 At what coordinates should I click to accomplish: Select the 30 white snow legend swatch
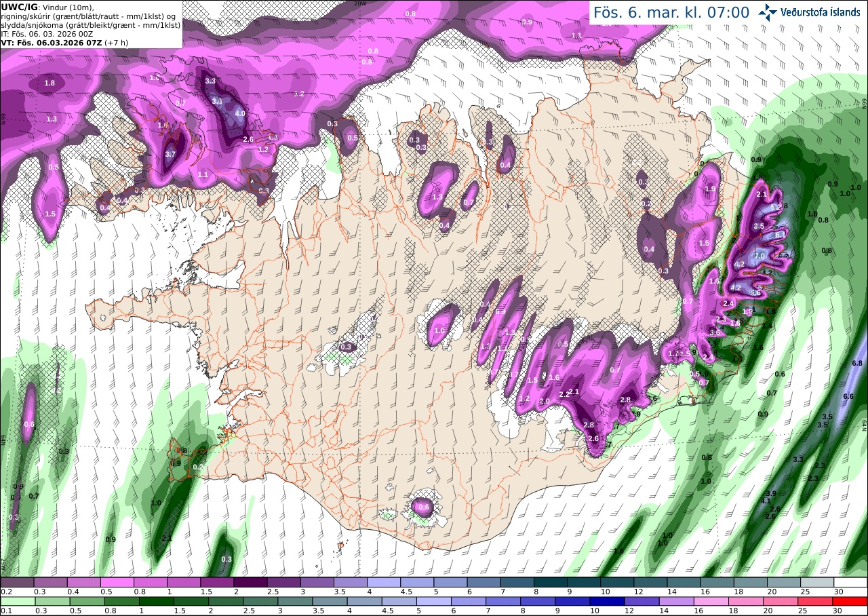pos(850,582)
